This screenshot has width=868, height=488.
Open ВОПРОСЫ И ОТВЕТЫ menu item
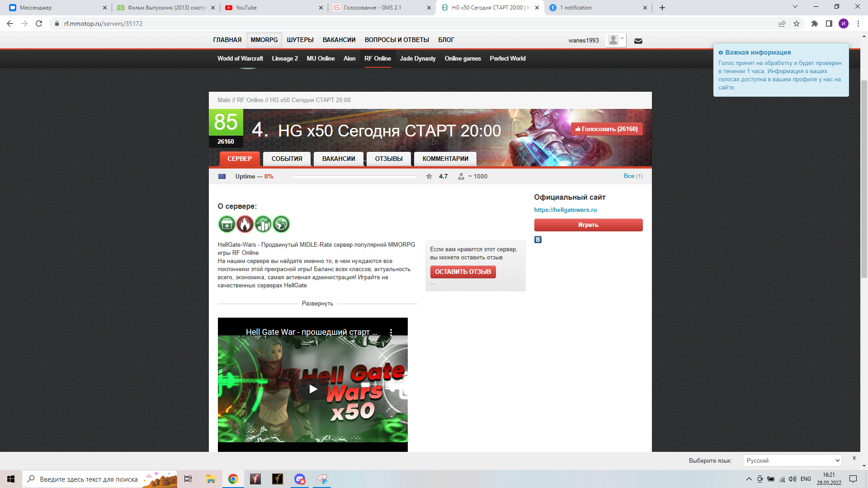point(397,40)
